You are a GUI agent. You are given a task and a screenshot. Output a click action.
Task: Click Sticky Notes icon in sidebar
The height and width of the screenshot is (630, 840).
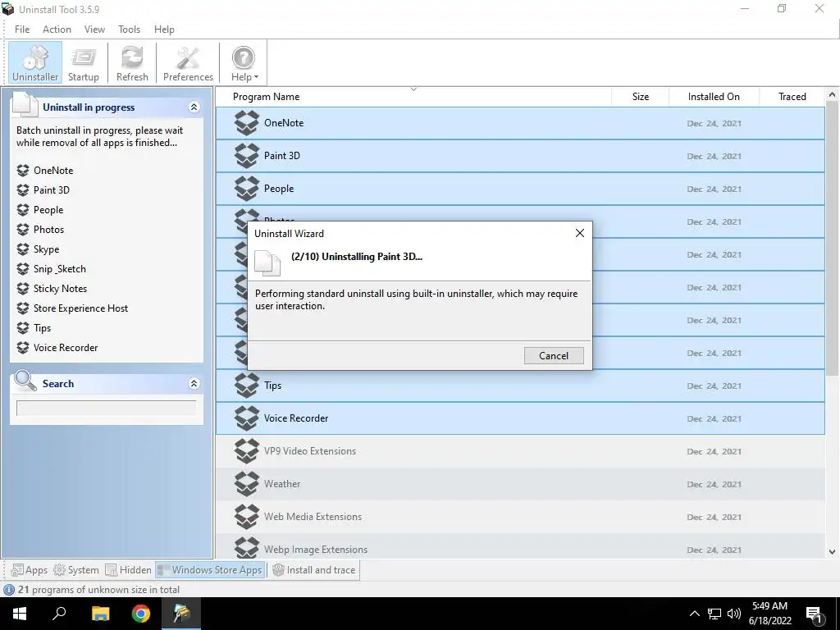click(22, 289)
